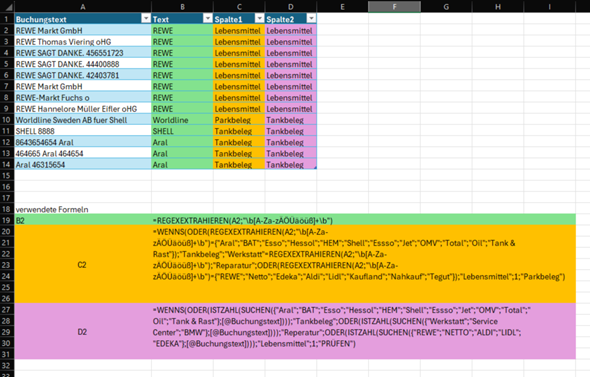The width and height of the screenshot is (590, 377).
Task: Open the Buchungstext column filter dropdown
Action: click(x=146, y=18)
